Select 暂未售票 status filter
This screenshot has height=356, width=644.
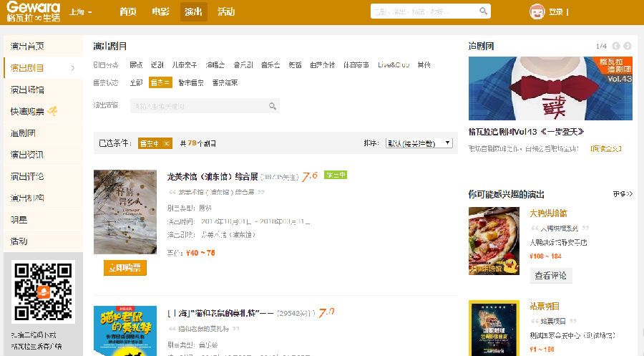pyautogui.click(x=191, y=82)
